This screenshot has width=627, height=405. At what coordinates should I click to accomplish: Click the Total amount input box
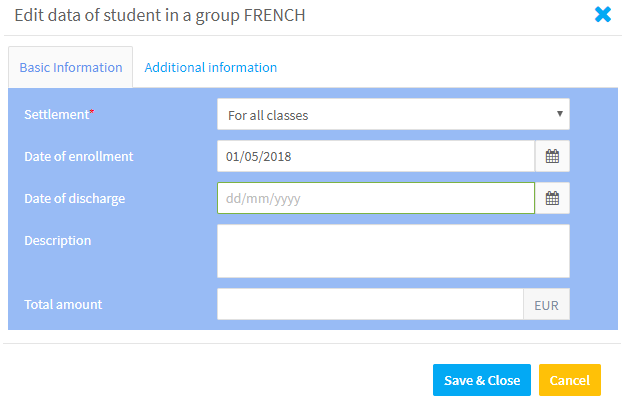370,304
